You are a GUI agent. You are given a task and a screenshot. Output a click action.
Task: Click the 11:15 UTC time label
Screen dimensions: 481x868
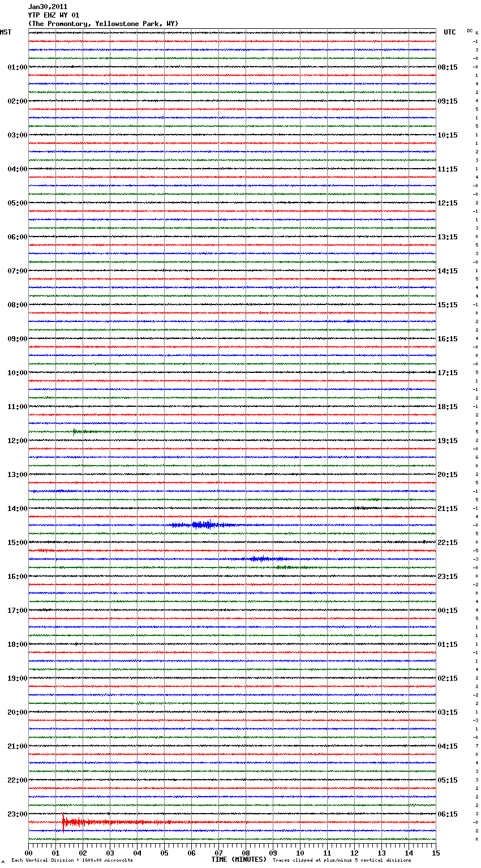[448, 169]
